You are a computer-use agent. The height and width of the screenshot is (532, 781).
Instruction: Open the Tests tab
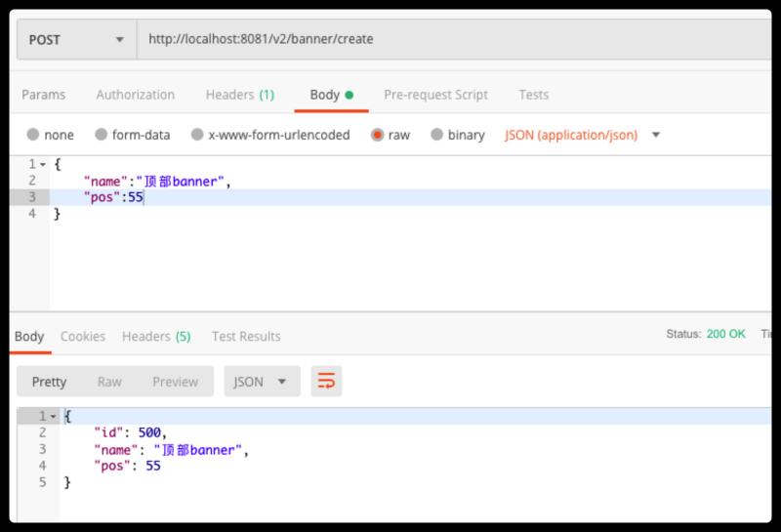click(x=533, y=95)
